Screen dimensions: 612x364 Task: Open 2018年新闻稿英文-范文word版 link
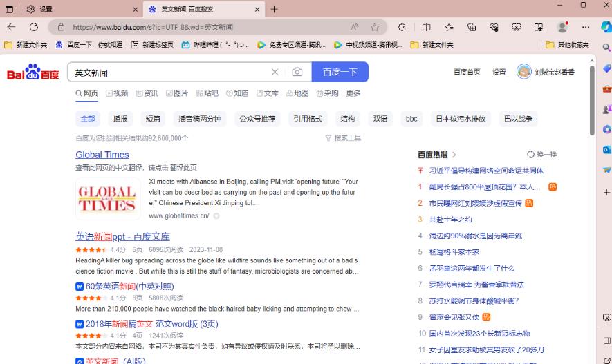click(152, 324)
